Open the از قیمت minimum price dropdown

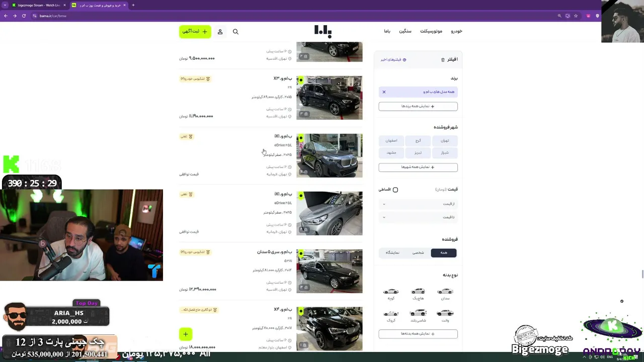(418, 204)
